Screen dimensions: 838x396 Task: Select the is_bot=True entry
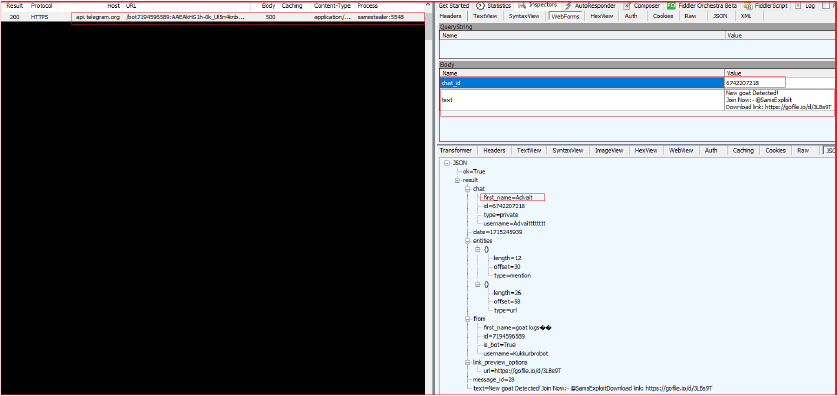click(501, 345)
